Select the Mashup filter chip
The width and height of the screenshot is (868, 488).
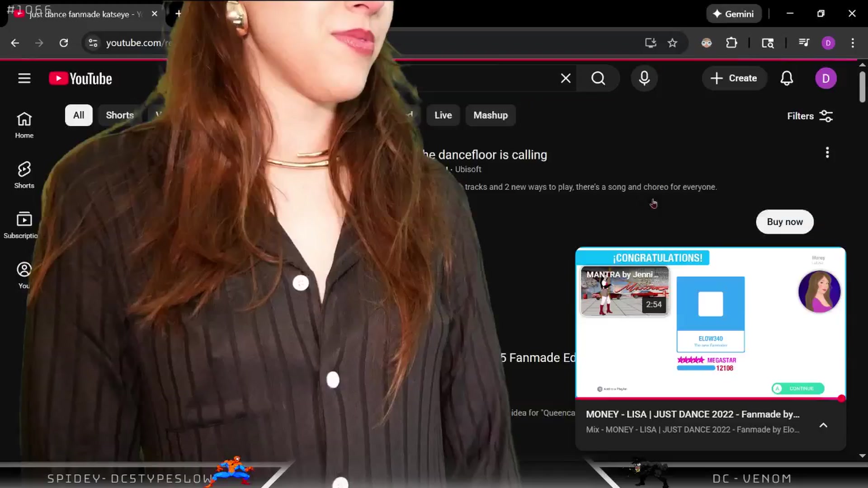coord(491,115)
